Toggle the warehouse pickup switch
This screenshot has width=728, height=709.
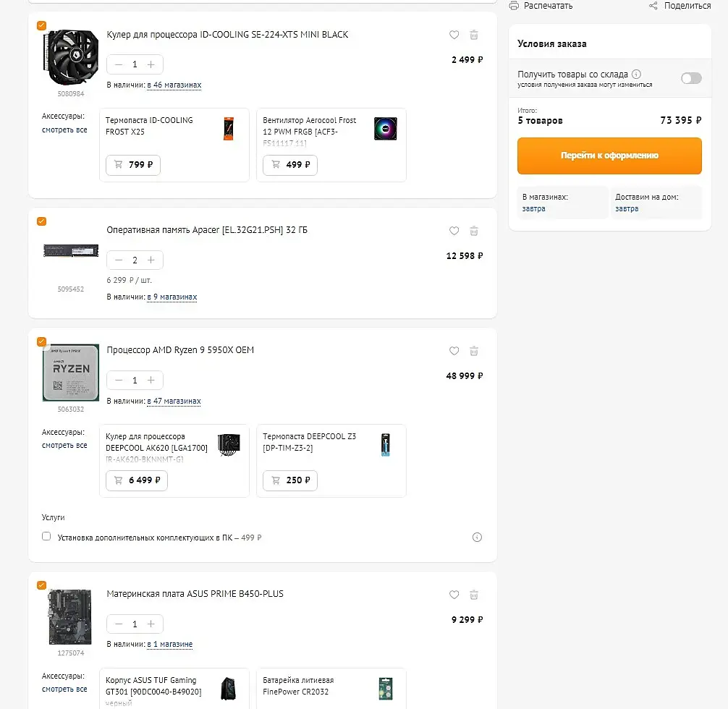tap(691, 78)
